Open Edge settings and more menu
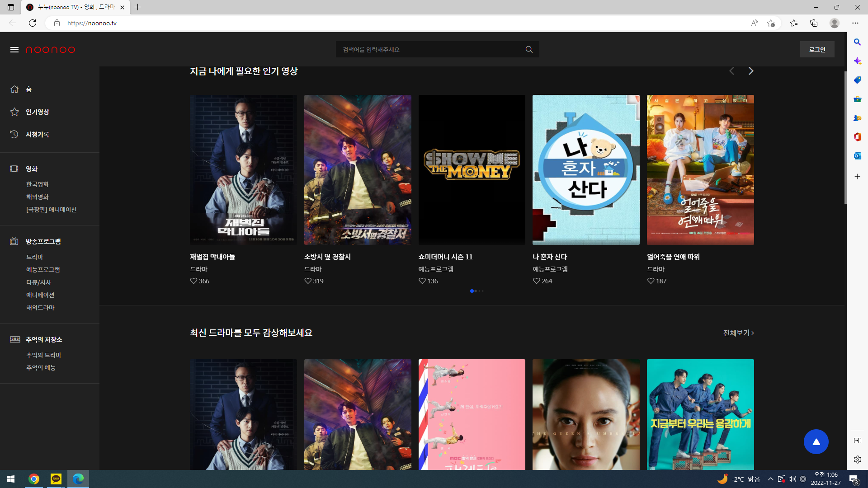Screen dimensions: 868x488 [x=855, y=23]
